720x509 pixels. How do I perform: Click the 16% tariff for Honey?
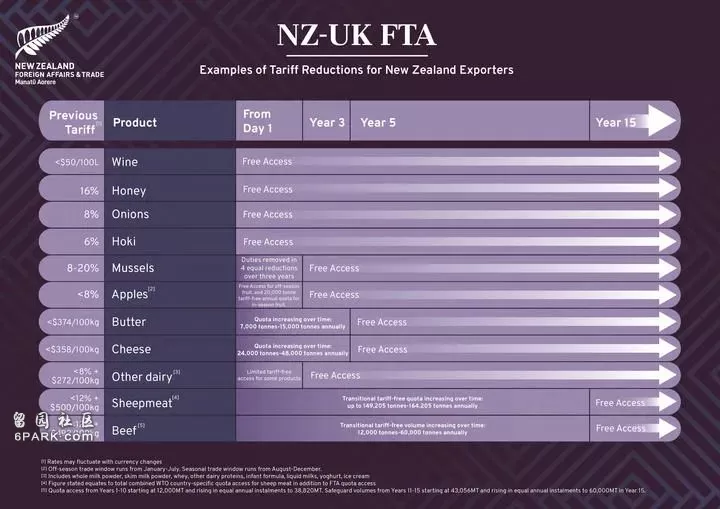(89, 191)
